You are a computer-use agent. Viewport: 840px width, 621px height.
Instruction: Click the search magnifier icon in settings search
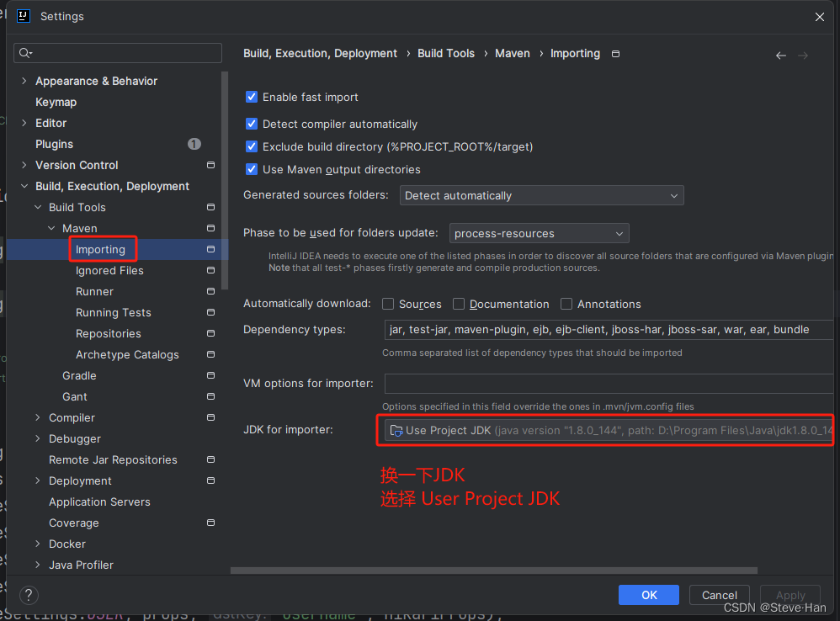pyautogui.click(x=25, y=53)
